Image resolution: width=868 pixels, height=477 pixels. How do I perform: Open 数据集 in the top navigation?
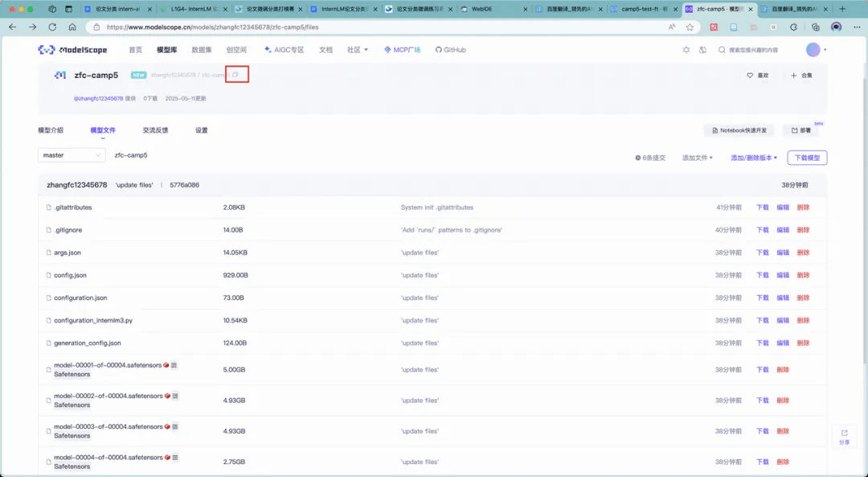202,50
